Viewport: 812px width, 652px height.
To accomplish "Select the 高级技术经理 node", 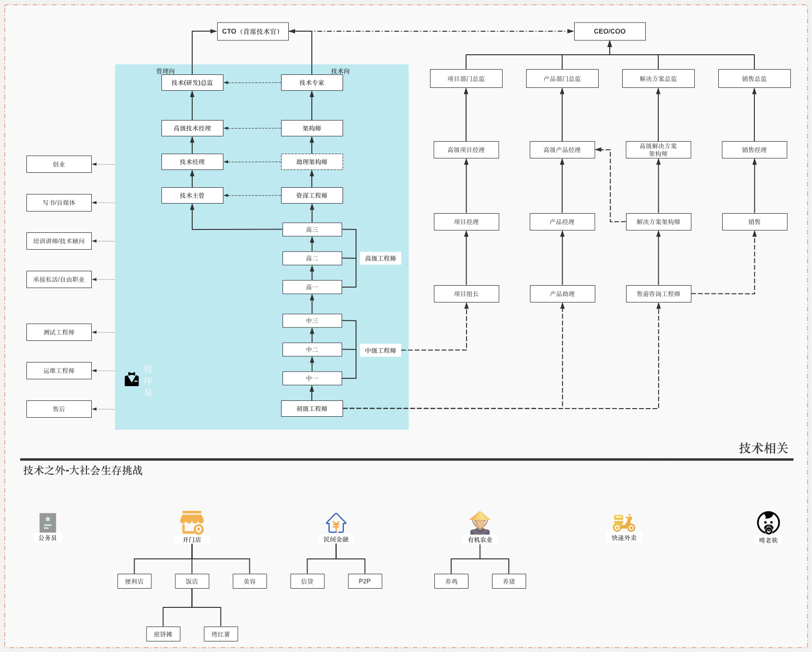I will [x=192, y=128].
